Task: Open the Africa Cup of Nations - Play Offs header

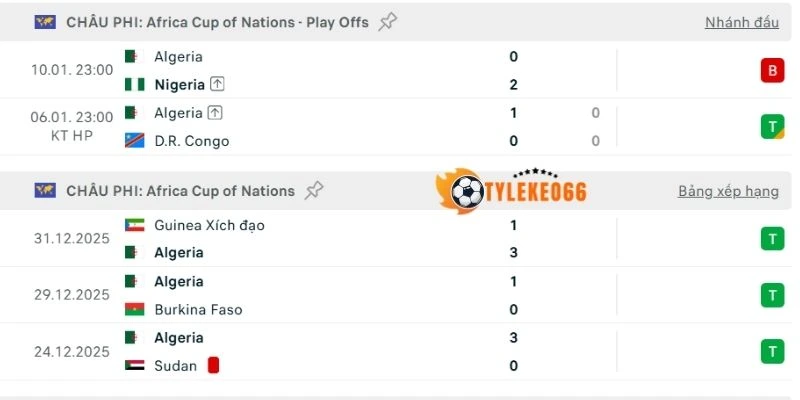Action: point(217,22)
